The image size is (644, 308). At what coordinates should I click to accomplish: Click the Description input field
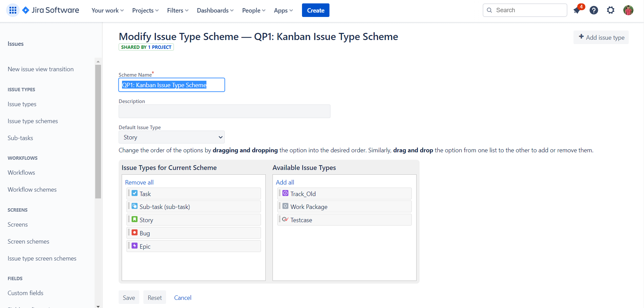(224, 111)
